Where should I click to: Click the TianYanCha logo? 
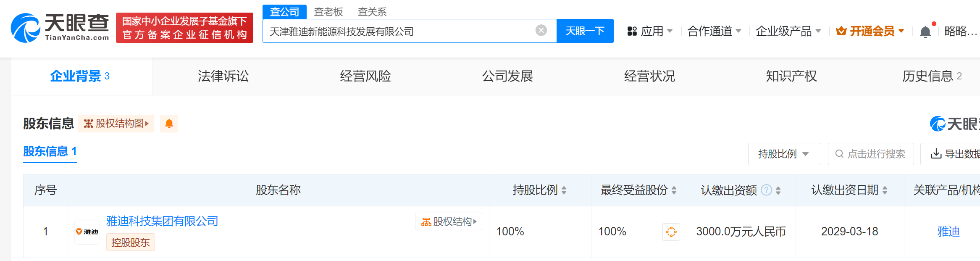click(x=60, y=28)
